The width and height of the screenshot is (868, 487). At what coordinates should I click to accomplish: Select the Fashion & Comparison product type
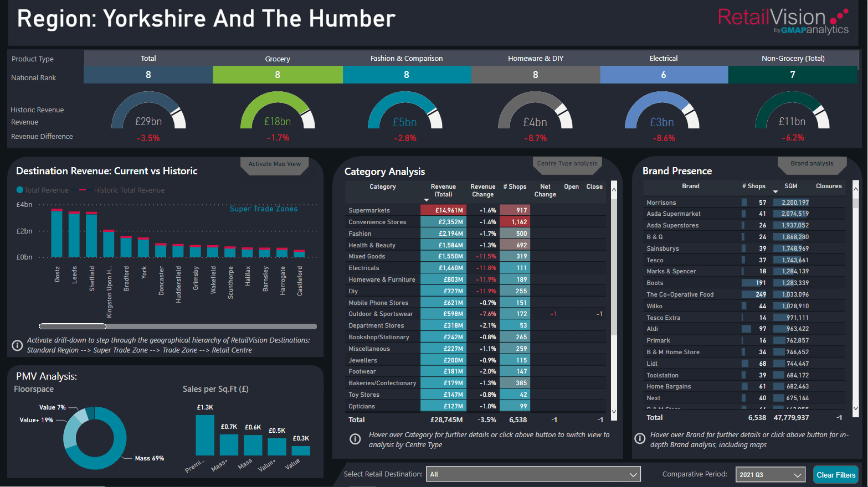(407, 58)
